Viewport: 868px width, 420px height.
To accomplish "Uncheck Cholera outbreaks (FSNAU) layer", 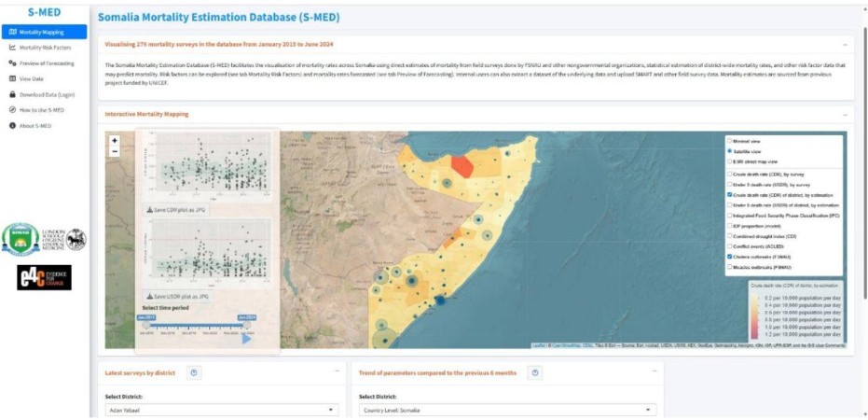I will [x=730, y=256].
